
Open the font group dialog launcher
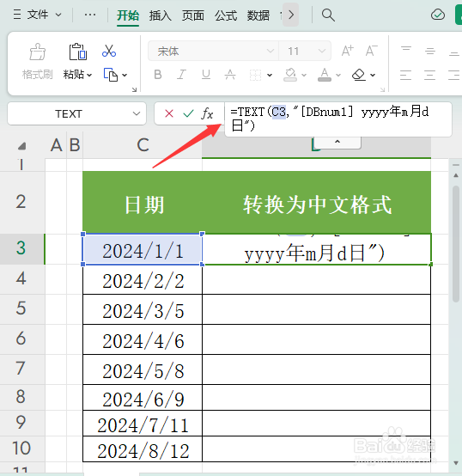click(382, 89)
